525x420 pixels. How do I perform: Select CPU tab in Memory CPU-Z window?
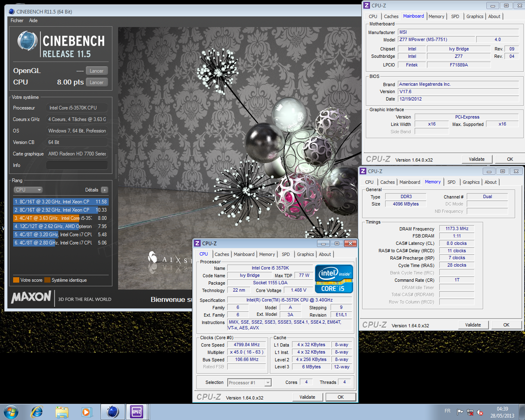(369, 182)
